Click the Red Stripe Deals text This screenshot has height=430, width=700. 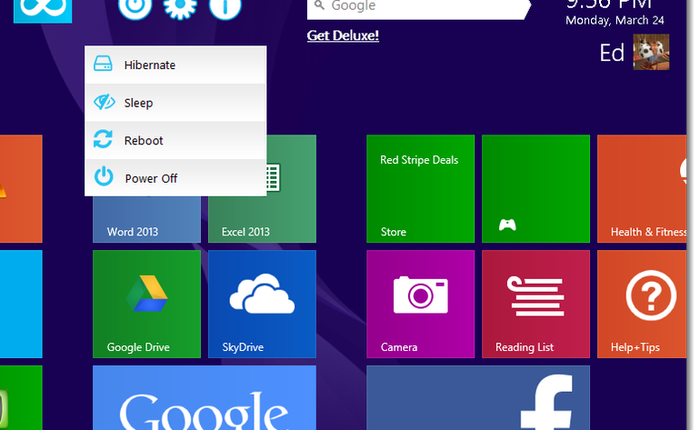419,160
